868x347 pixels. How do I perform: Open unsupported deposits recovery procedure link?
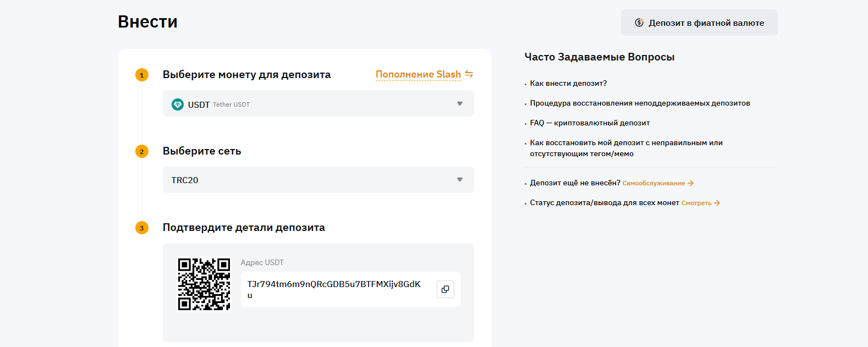[x=640, y=103]
